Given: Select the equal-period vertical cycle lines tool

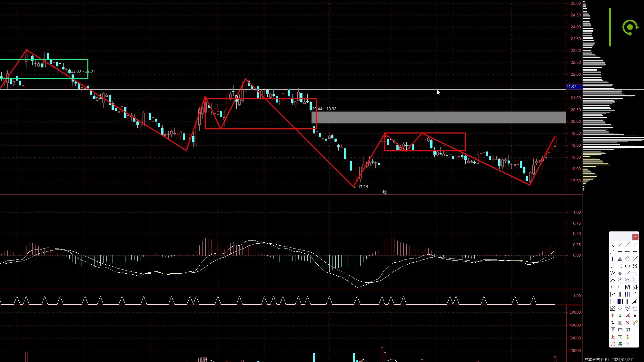Looking at the screenshot, I should 620,294.
